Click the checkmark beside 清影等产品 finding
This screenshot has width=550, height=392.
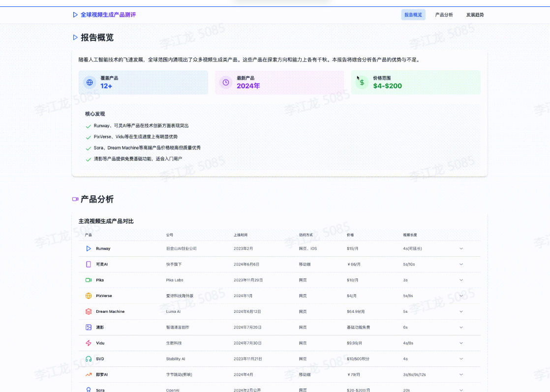click(89, 159)
